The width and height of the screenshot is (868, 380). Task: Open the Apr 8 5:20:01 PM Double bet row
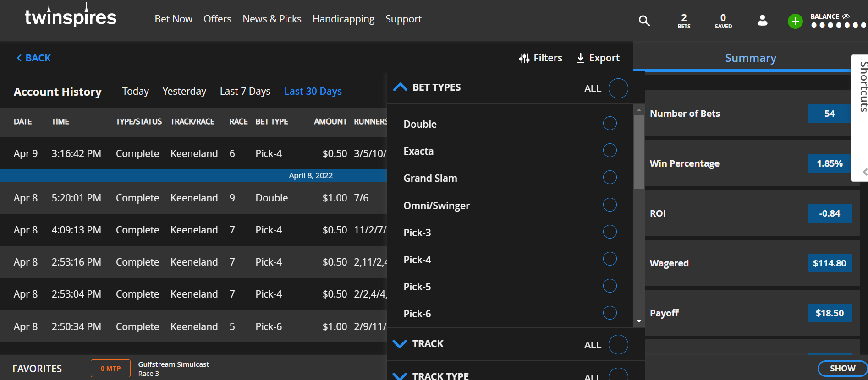pos(194,198)
